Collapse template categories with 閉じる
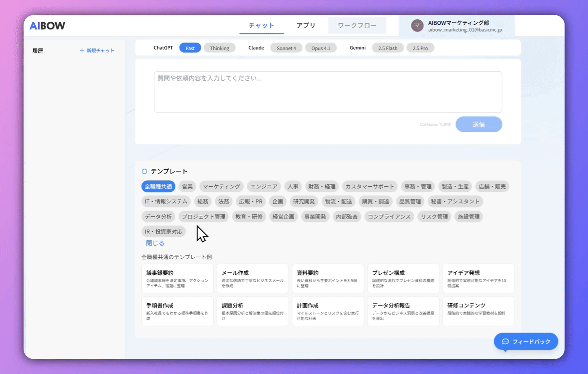Image resolution: width=588 pixels, height=374 pixels. (x=155, y=243)
